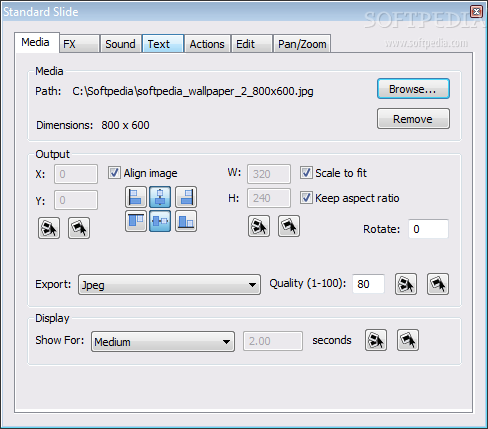This screenshot has height=429, width=488.
Task: Click multiple-slides apply icon under Y field
Action: [x=49, y=228]
